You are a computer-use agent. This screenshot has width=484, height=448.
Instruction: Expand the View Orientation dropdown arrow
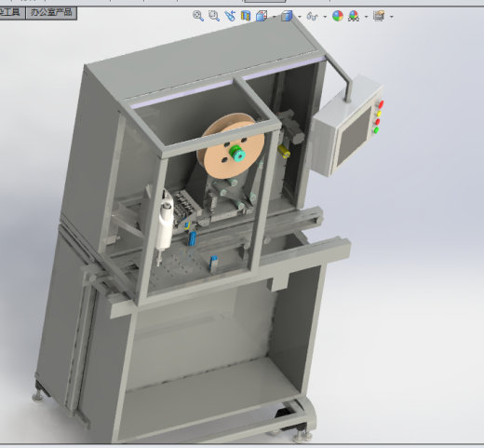pos(275,17)
